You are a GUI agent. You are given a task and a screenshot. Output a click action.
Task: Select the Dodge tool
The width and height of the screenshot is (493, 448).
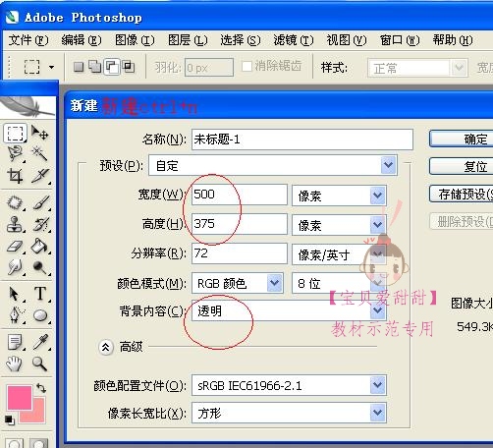point(40,267)
